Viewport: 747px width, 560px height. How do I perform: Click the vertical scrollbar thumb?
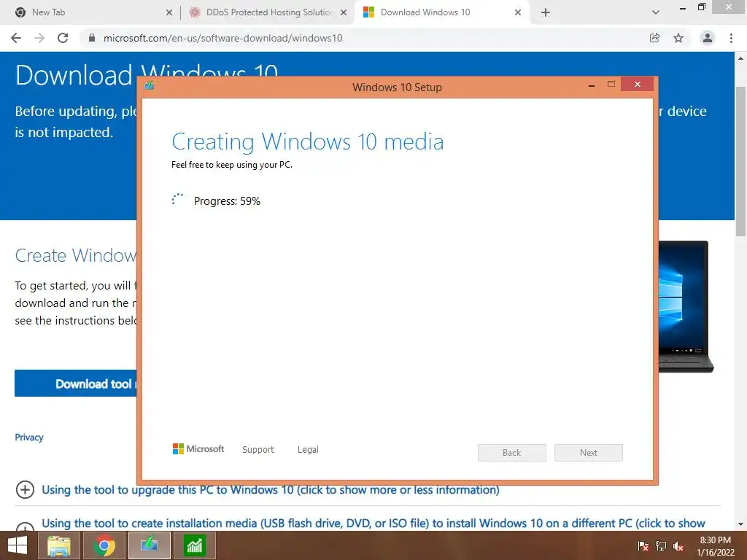coord(740,161)
